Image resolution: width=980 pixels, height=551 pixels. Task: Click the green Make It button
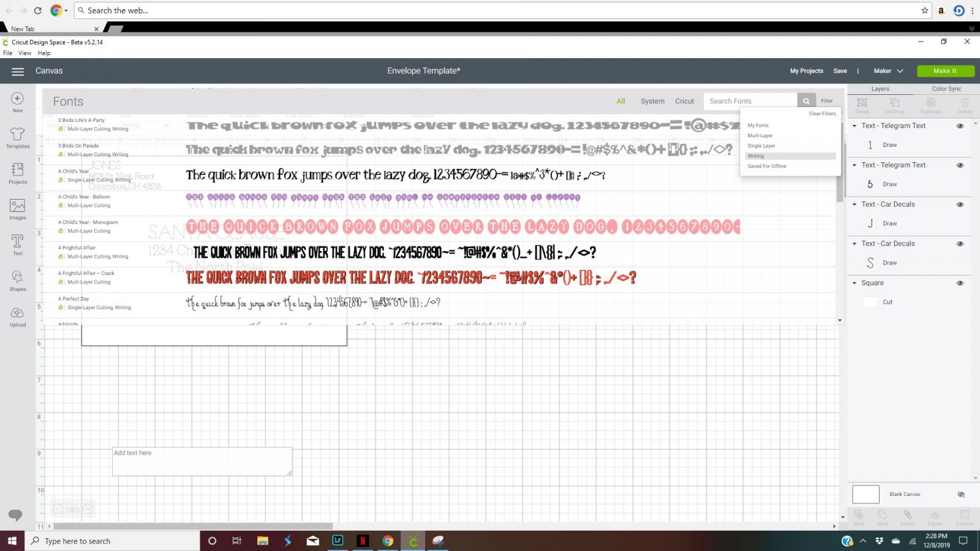[945, 71]
